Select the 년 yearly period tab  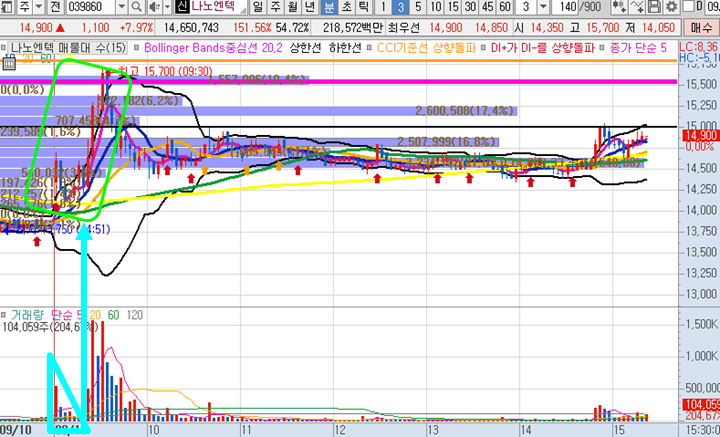pyautogui.click(x=310, y=7)
